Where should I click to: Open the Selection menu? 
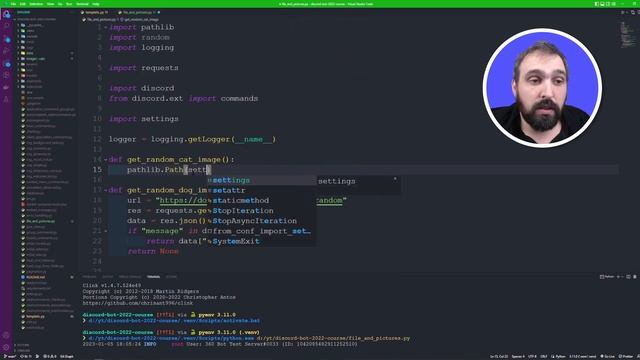click(36, 4)
